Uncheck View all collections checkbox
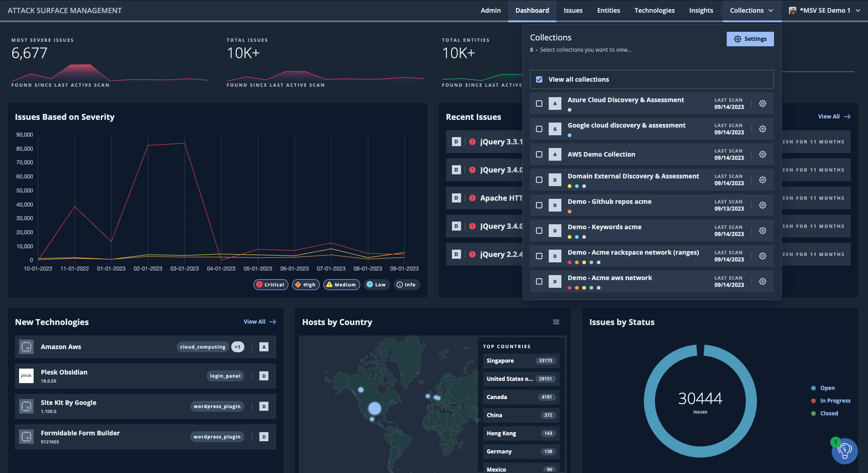868x473 pixels. pyautogui.click(x=539, y=79)
